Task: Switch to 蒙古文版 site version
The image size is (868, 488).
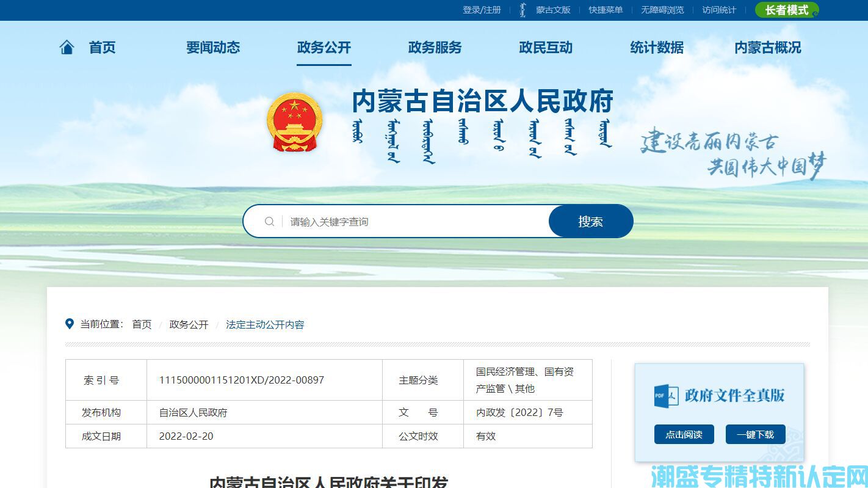Action: 553,10
